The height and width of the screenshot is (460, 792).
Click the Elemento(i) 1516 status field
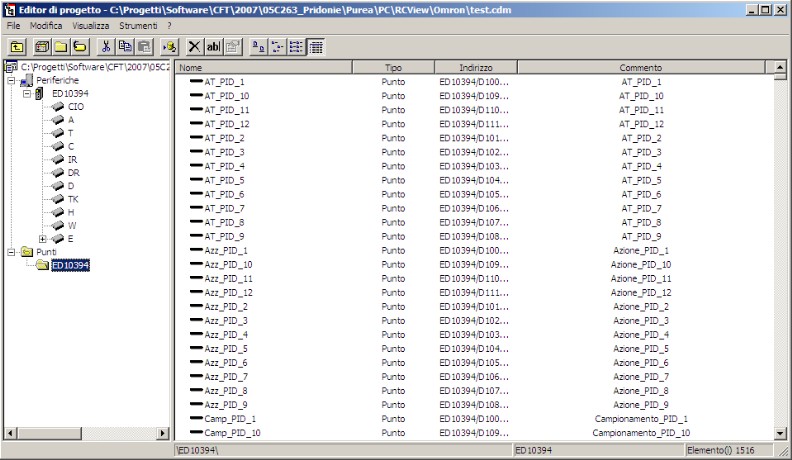(727, 450)
